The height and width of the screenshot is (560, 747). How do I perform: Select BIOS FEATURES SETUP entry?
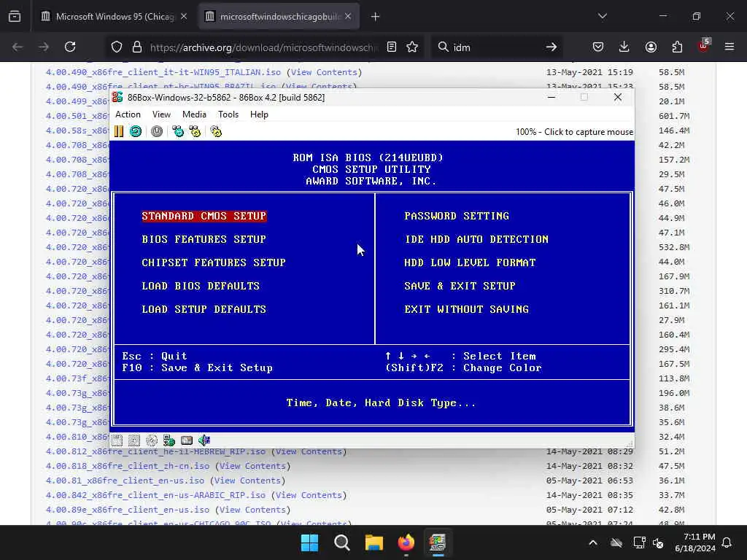[204, 239]
